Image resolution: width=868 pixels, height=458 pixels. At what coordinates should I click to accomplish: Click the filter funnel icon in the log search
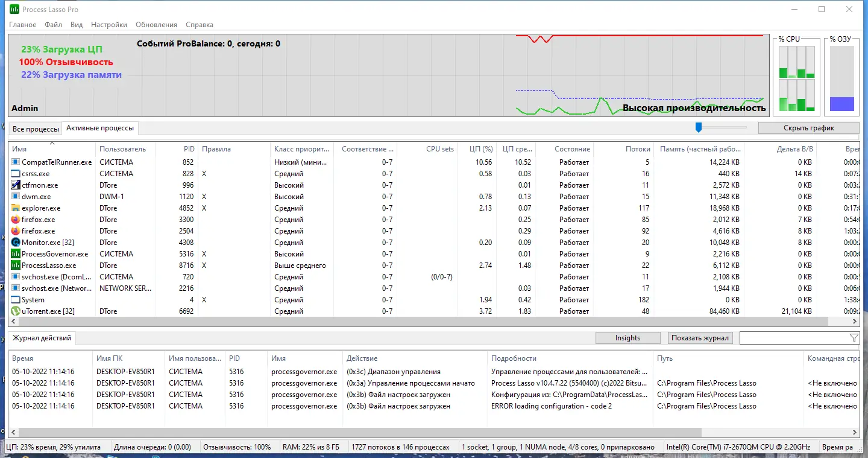point(854,338)
